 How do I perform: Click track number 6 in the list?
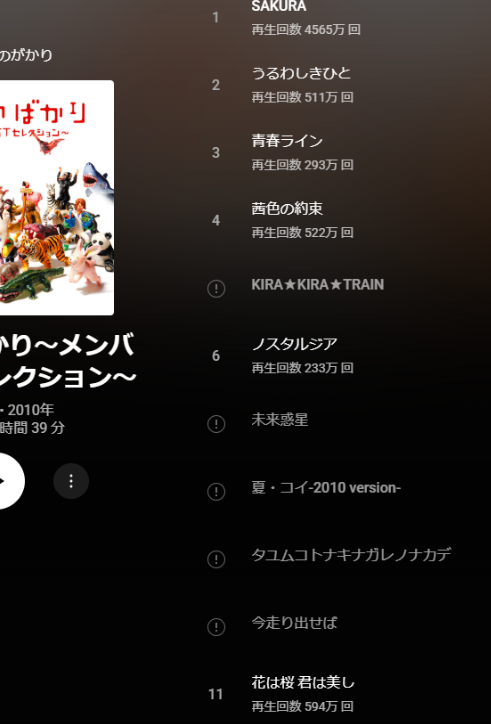pos(216,356)
